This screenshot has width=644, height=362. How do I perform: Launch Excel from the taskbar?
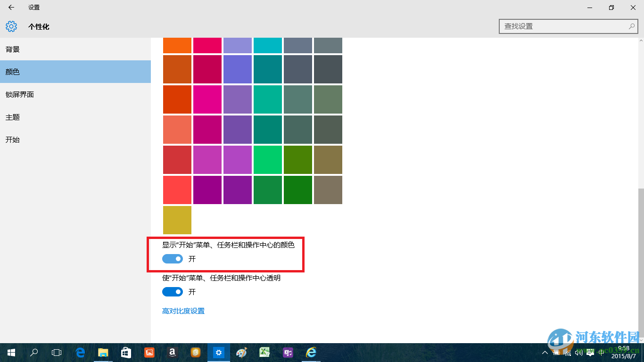(x=264, y=352)
